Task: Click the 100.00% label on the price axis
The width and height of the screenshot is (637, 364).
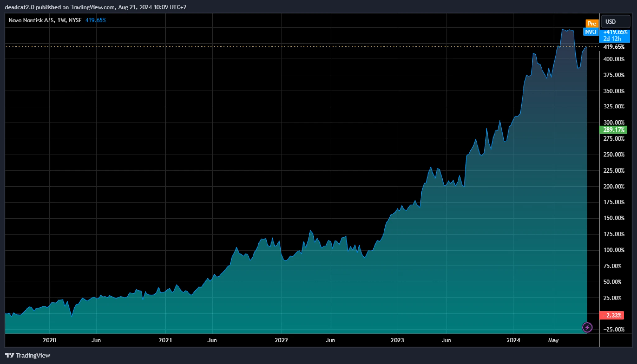Action: pyautogui.click(x=614, y=250)
